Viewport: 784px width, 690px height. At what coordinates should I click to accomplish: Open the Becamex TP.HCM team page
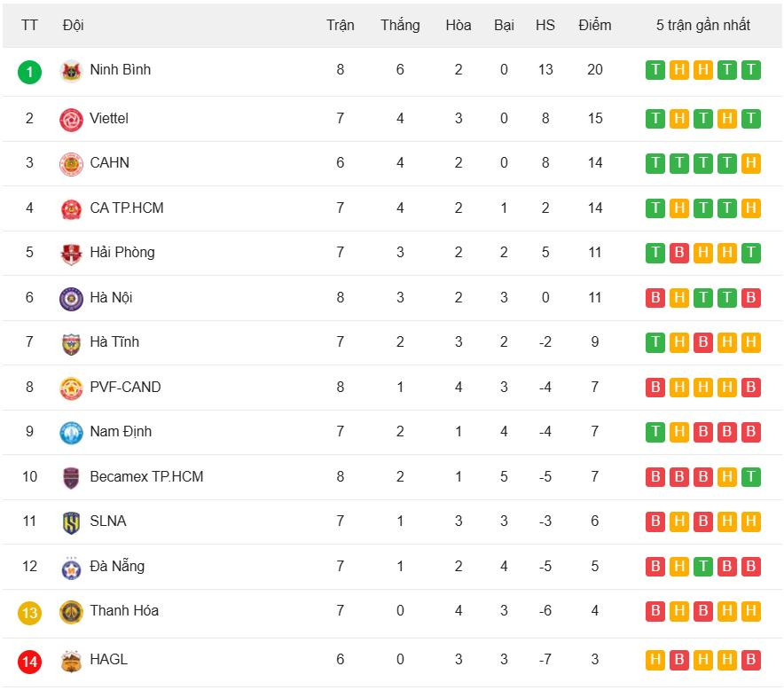point(146,476)
